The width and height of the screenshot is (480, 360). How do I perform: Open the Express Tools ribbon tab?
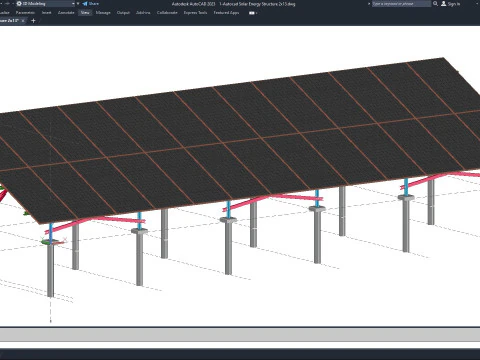point(195,13)
